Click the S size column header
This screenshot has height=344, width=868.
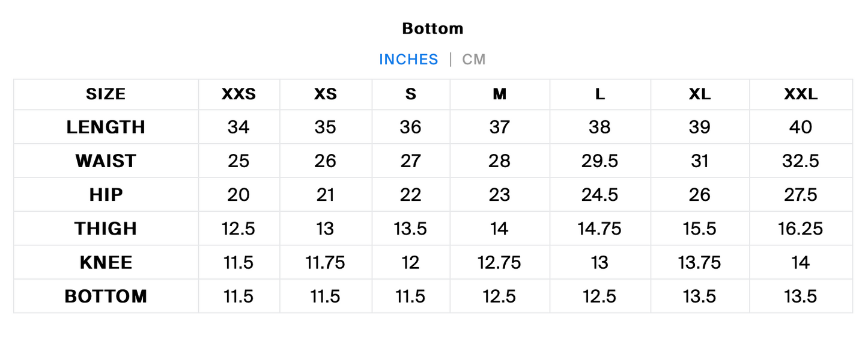pyautogui.click(x=410, y=94)
